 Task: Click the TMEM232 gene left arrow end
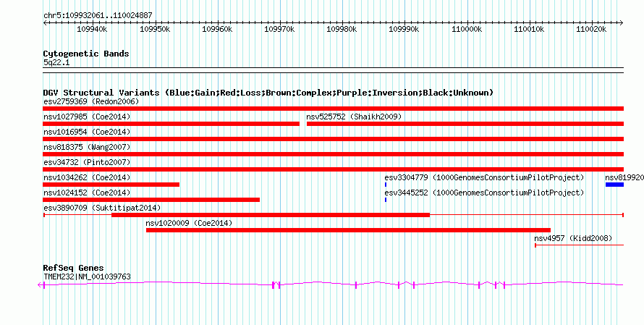[40, 284]
